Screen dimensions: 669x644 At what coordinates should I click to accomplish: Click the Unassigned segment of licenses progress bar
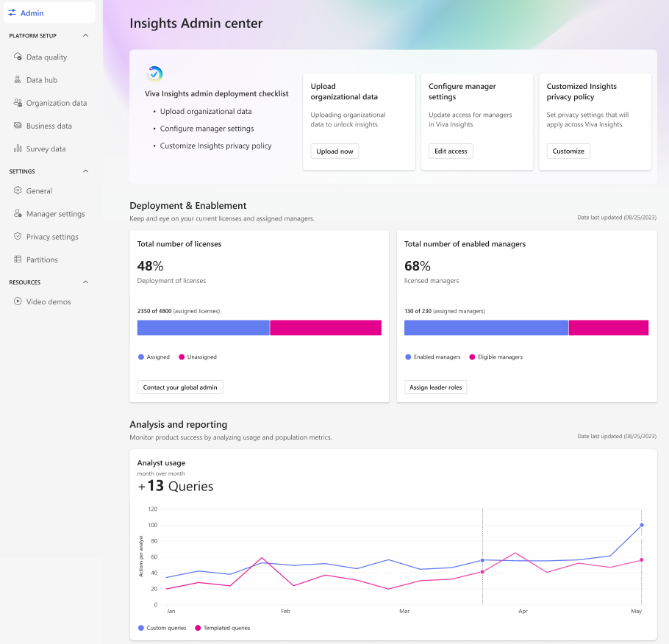[326, 327]
